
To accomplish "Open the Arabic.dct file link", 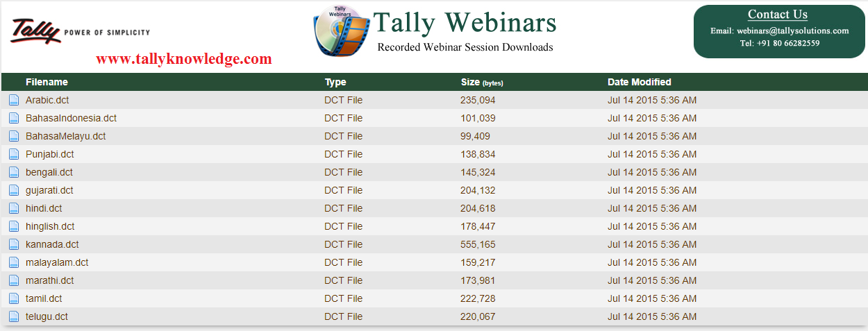I will [x=47, y=100].
